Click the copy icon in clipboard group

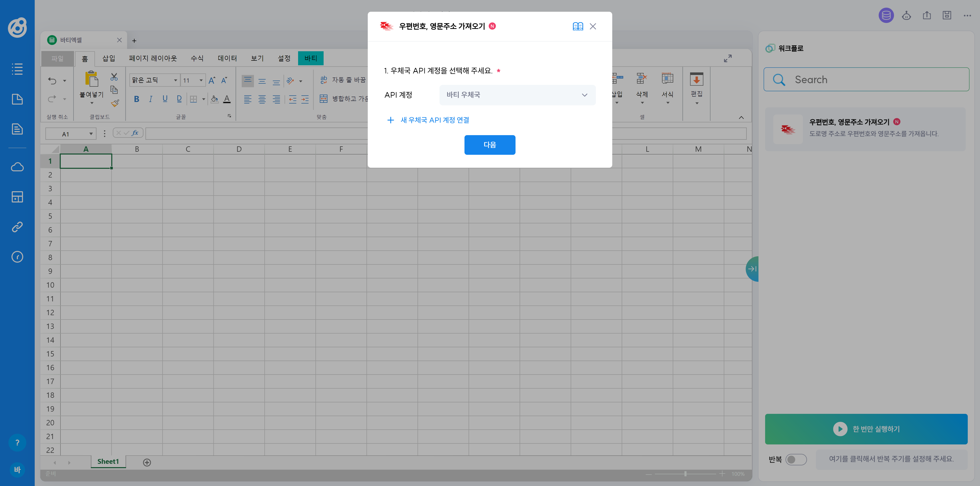pos(114,90)
